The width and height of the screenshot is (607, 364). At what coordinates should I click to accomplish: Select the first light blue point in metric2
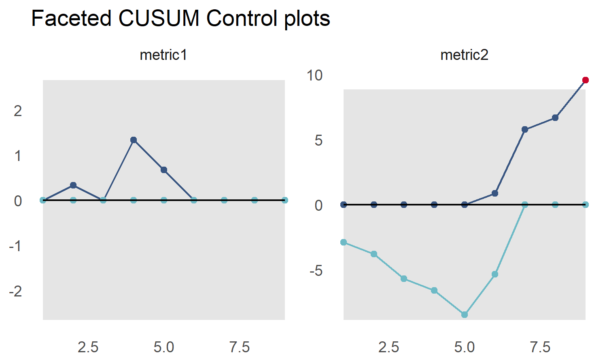click(x=344, y=242)
